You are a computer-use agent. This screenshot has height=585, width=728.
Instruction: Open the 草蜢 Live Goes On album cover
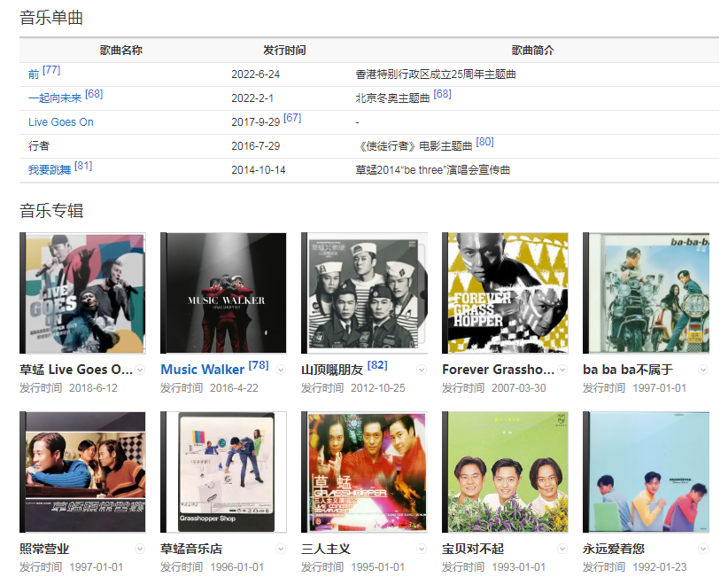click(82, 293)
